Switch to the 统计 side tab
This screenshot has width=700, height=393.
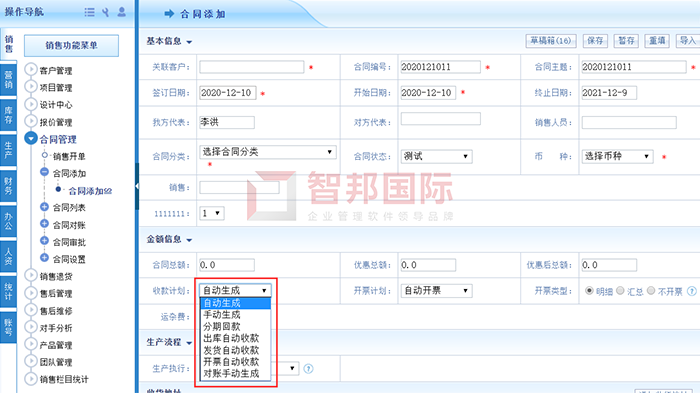tap(8, 291)
